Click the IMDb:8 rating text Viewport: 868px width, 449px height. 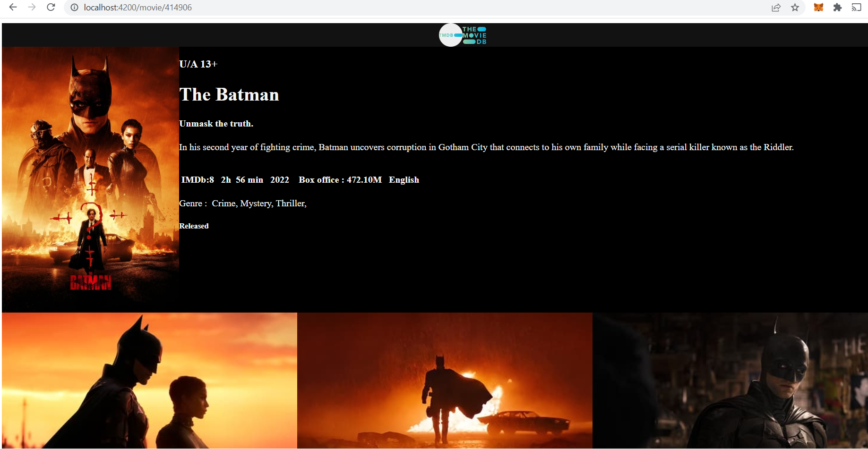click(x=198, y=180)
